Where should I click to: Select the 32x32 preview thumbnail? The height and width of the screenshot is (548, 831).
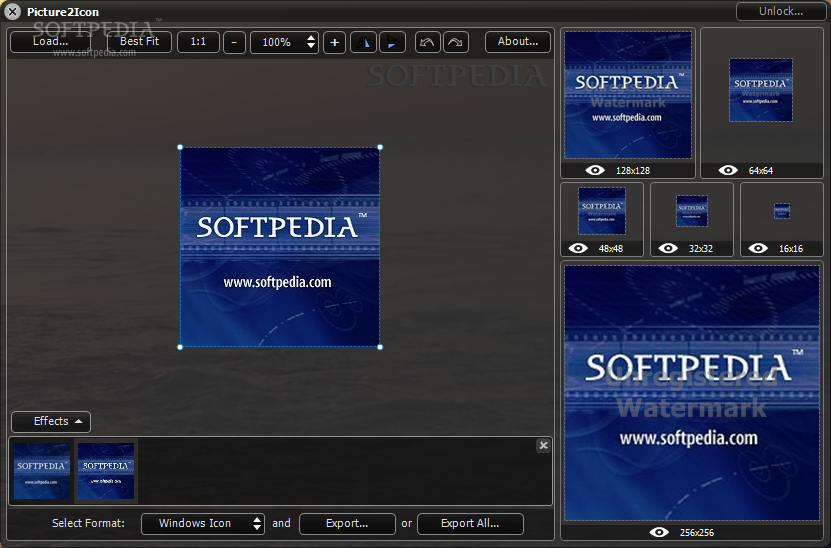click(x=692, y=211)
